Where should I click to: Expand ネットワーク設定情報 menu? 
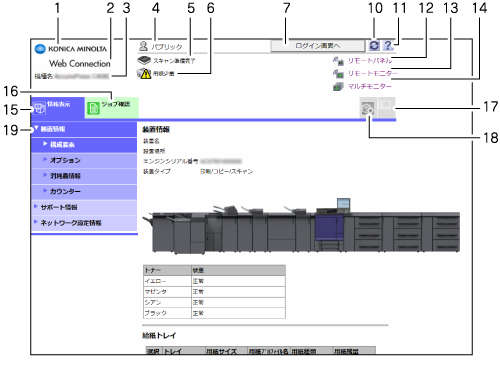coord(84,223)
